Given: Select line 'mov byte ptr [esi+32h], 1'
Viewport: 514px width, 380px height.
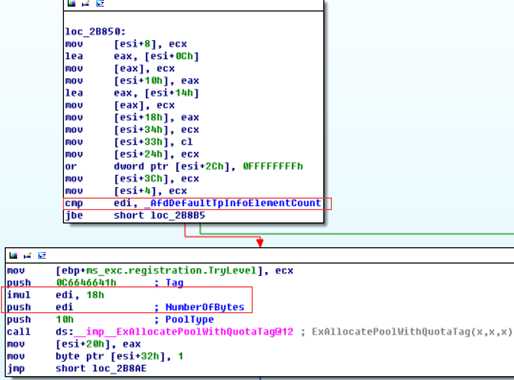Looking at the screenshot, I should click(x=95, y=356).
